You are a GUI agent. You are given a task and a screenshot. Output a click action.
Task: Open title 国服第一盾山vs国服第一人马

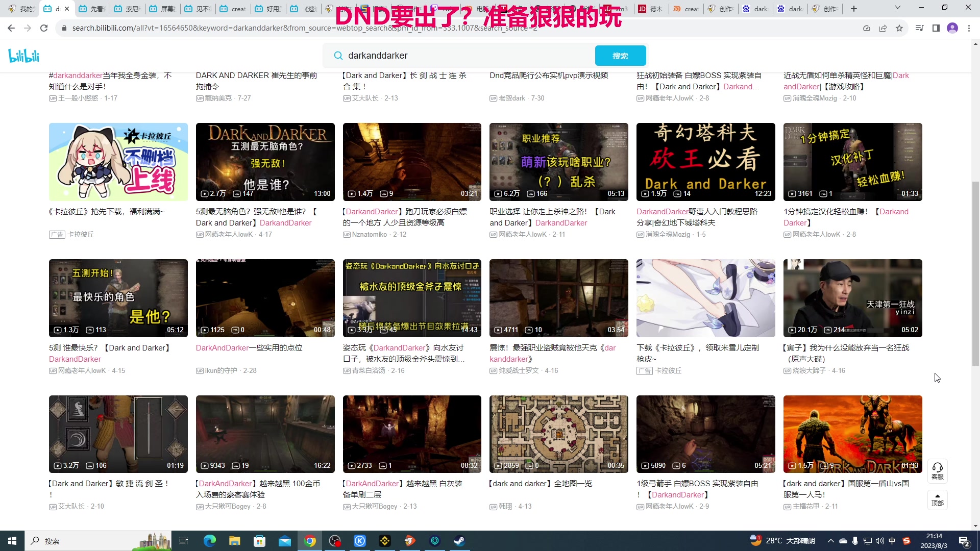coord(846,489)
